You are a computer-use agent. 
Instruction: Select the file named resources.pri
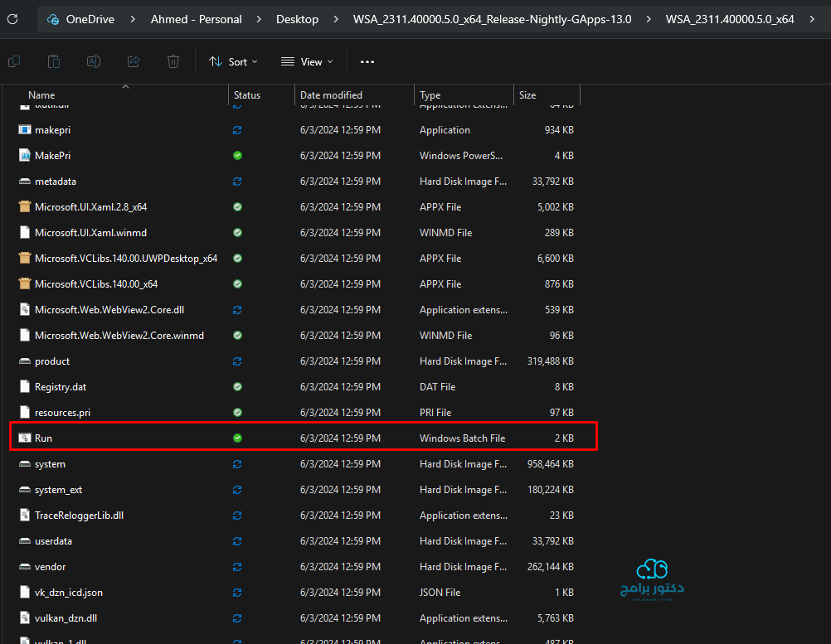[62, 413]
